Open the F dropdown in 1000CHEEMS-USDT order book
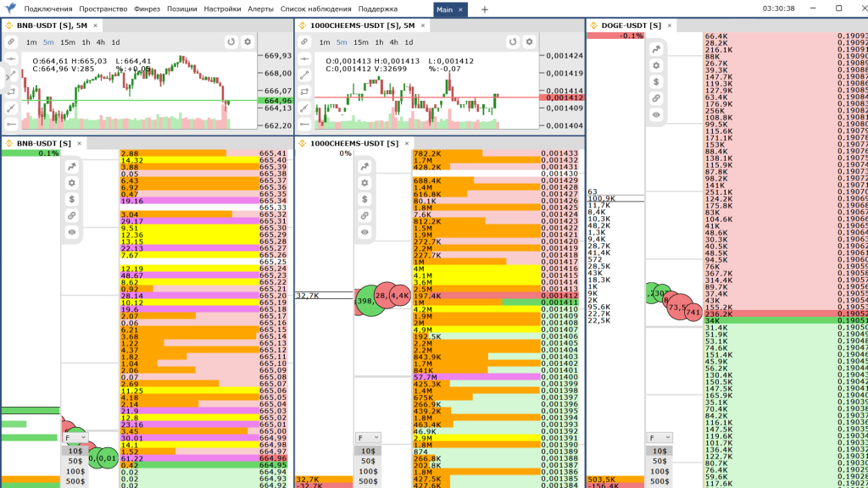Screen dimensions: 868x488 pyautogui.click(x=368, y=438)
